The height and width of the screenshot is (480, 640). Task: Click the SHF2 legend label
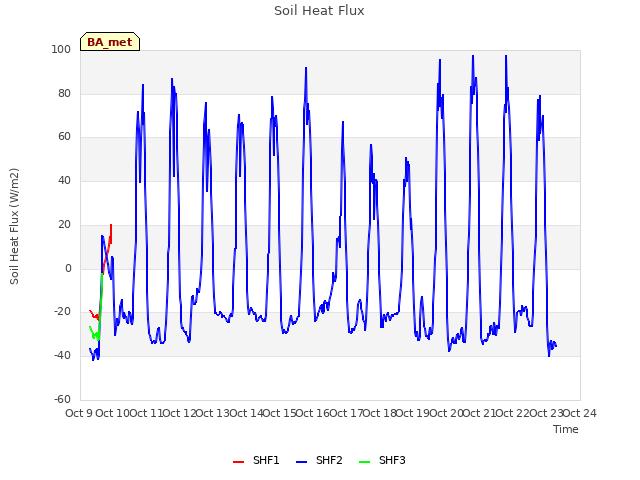329,460
